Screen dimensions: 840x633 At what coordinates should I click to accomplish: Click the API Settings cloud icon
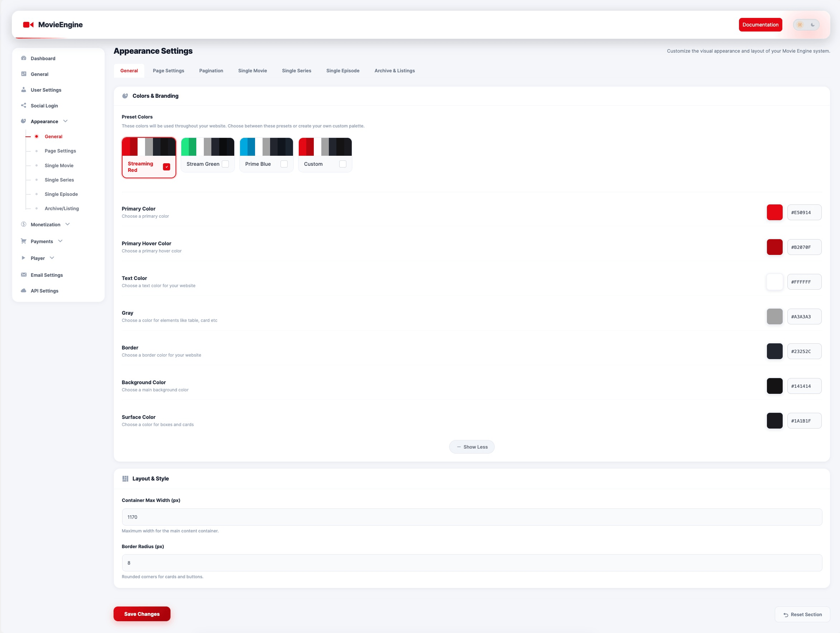click(x=24, y=291)
